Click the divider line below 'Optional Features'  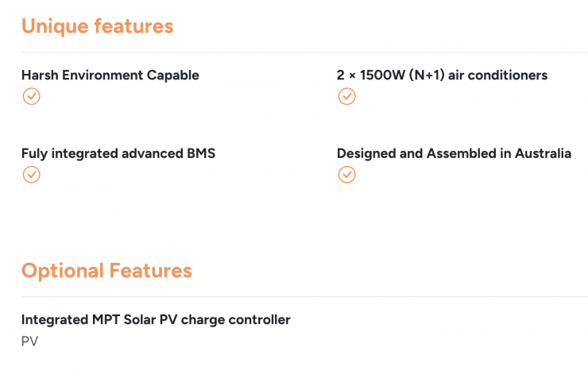tap(304, 296)
